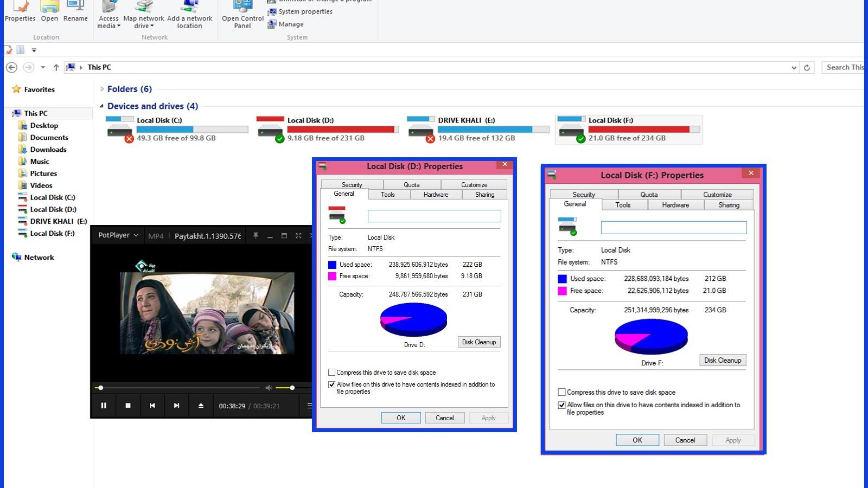Toggle PotPlayer fullscreen mode

coord(298,235)
